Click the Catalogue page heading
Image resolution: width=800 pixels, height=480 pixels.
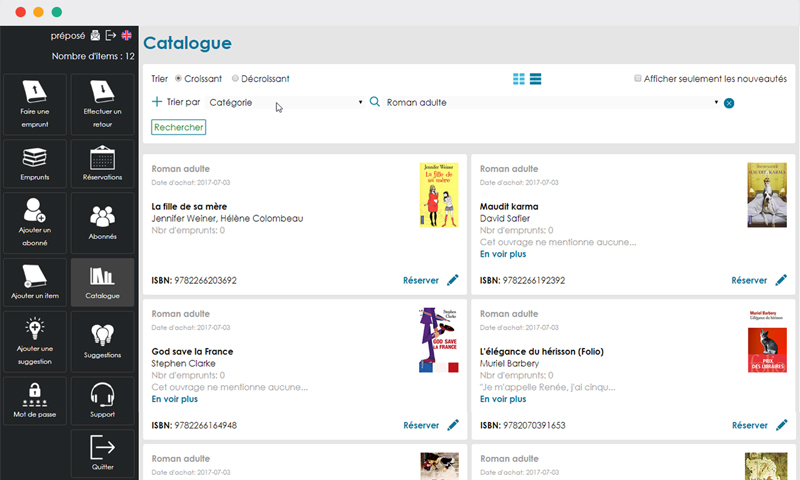187,43
